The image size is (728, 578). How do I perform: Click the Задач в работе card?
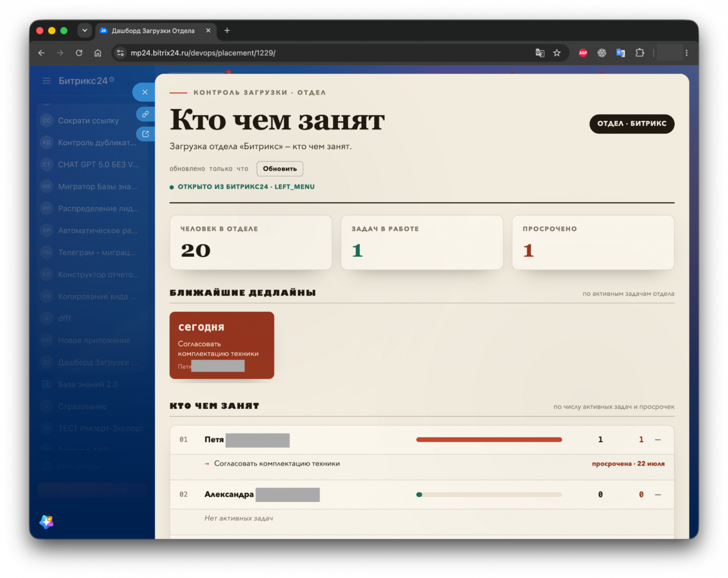422,242
